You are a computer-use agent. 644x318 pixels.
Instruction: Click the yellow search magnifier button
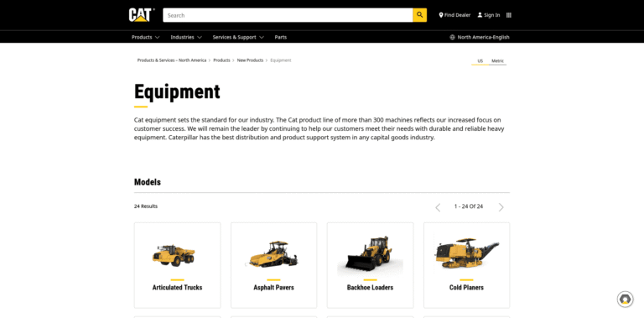click(419, 15)
